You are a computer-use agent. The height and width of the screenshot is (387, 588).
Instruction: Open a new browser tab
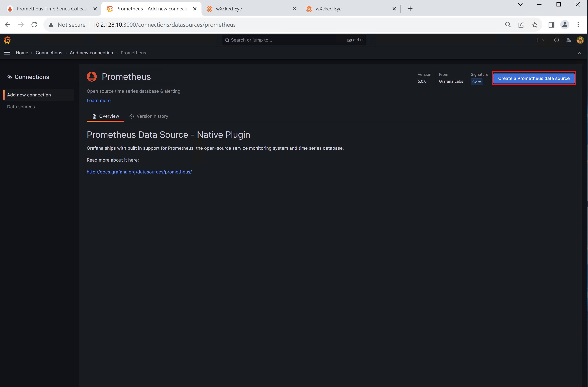(410, 9)
